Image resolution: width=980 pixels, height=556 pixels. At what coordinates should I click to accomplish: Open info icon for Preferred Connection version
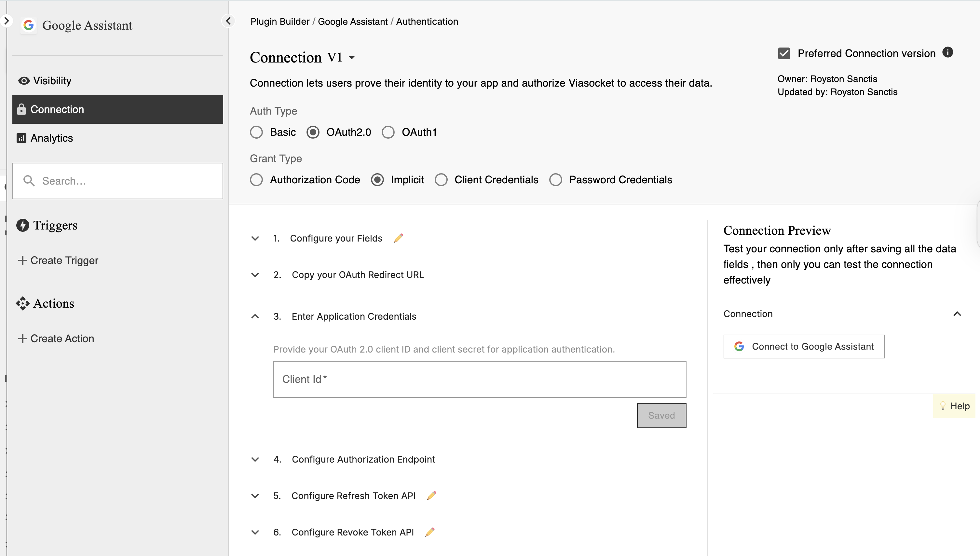[947, 52]
